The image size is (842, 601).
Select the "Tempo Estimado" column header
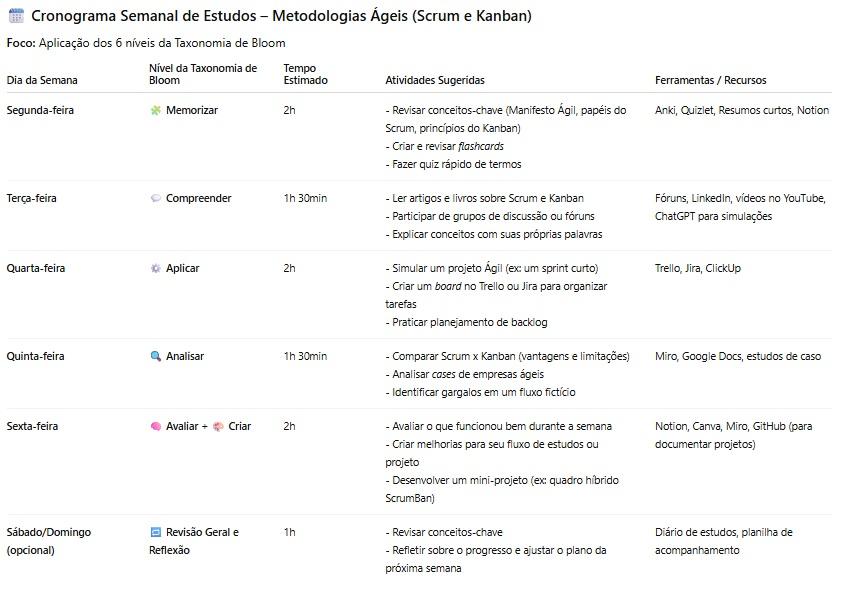305,74
